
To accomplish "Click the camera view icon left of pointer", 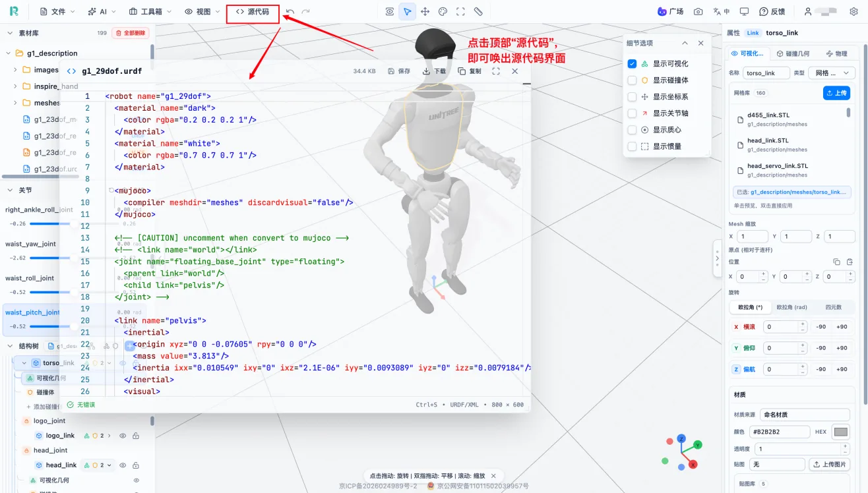I will pyautogui.click(x=390, y=12).
